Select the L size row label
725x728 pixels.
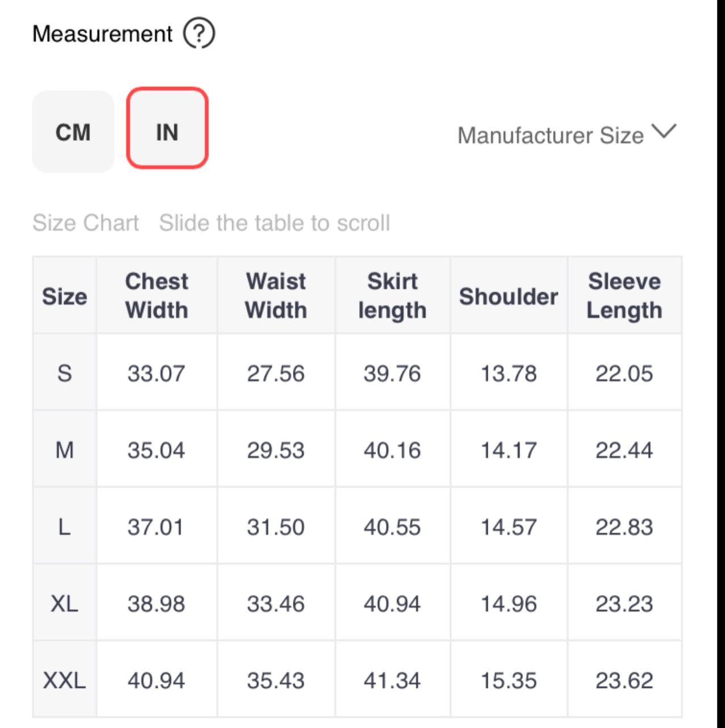click(65, 526)
